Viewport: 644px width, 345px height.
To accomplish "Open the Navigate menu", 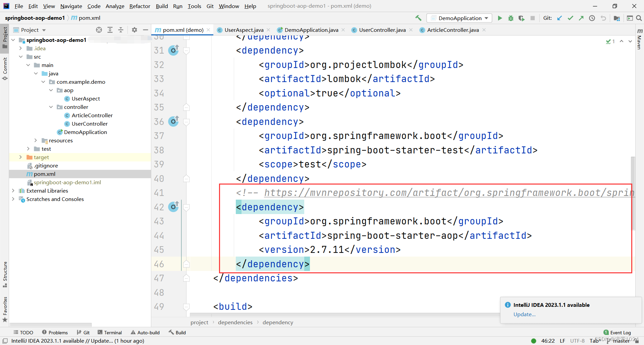I will [71, 6].
